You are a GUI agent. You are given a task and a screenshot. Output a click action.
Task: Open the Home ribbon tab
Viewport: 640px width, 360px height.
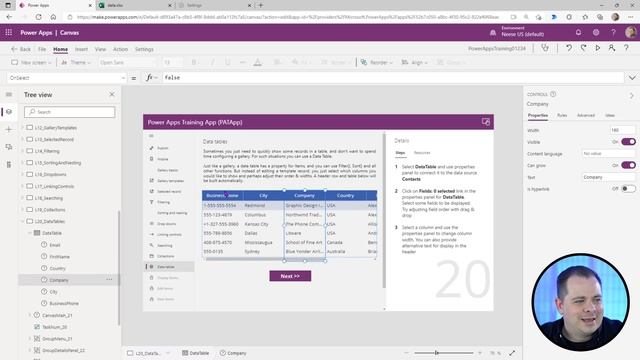(60, 49)
